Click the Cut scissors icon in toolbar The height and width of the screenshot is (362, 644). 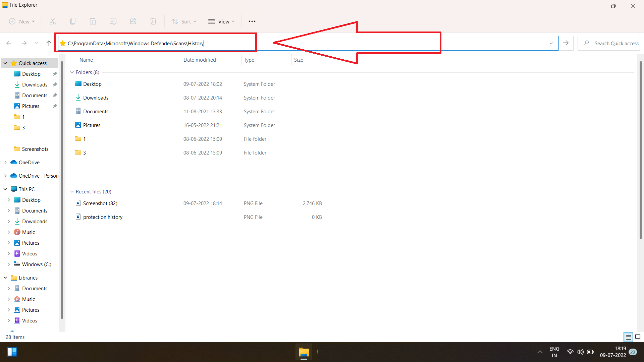(x=53, y=21)
